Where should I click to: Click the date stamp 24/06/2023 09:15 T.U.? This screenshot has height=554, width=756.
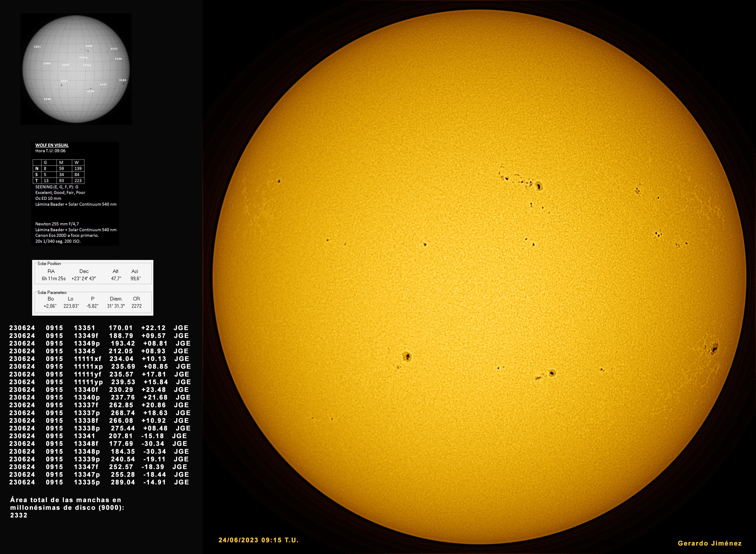click(x=258, y=540)
